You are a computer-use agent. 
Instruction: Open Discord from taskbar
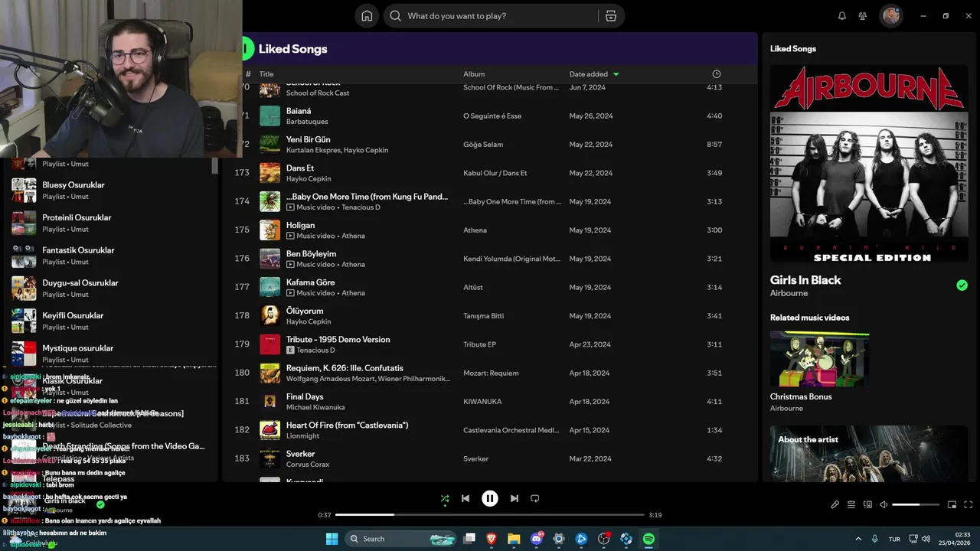tap(537, 539)
